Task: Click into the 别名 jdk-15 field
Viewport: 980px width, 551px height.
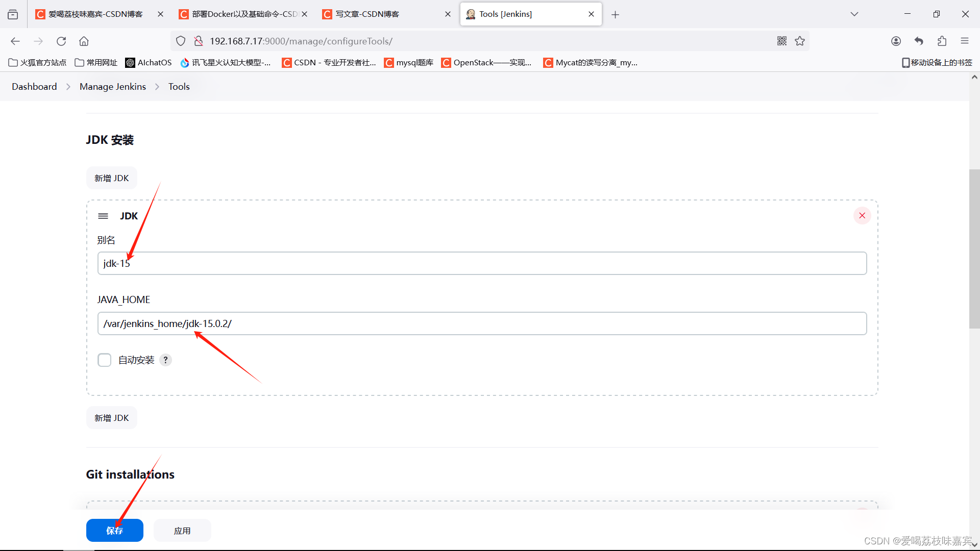Action: 482,263
